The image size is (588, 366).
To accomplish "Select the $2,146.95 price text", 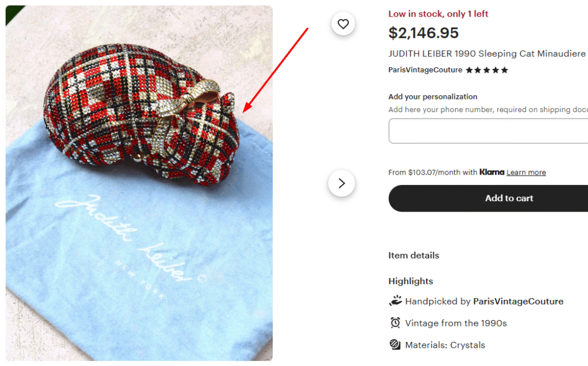I will 423,33.
